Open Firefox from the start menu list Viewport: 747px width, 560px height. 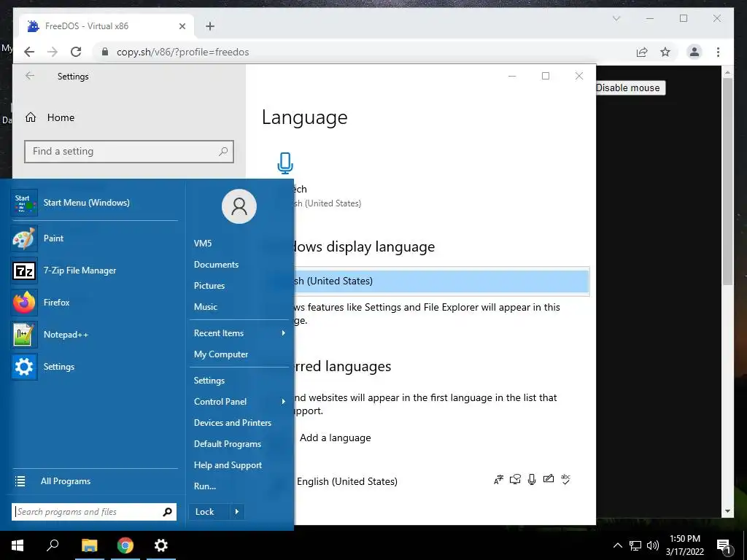click(94, 303)
